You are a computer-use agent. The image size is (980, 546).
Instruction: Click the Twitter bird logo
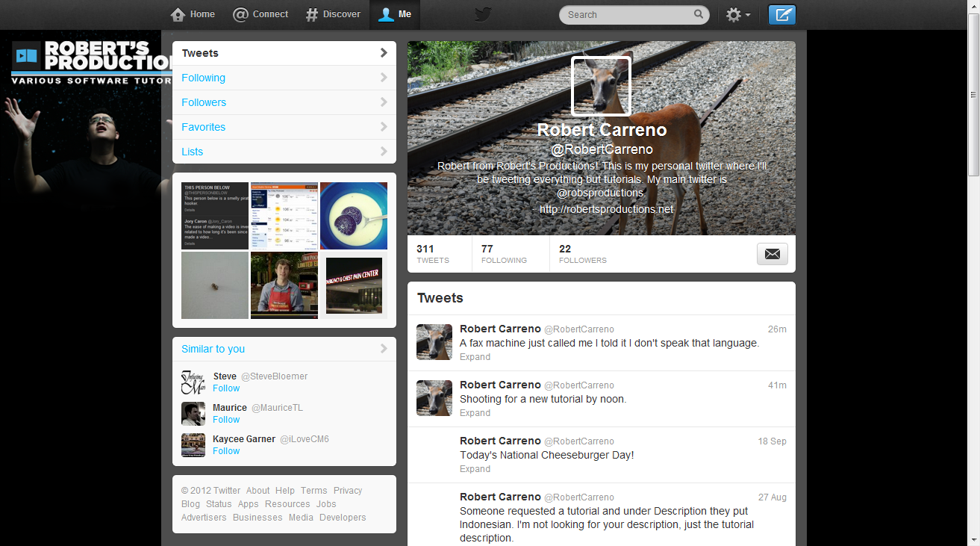(x=483, y=15)
